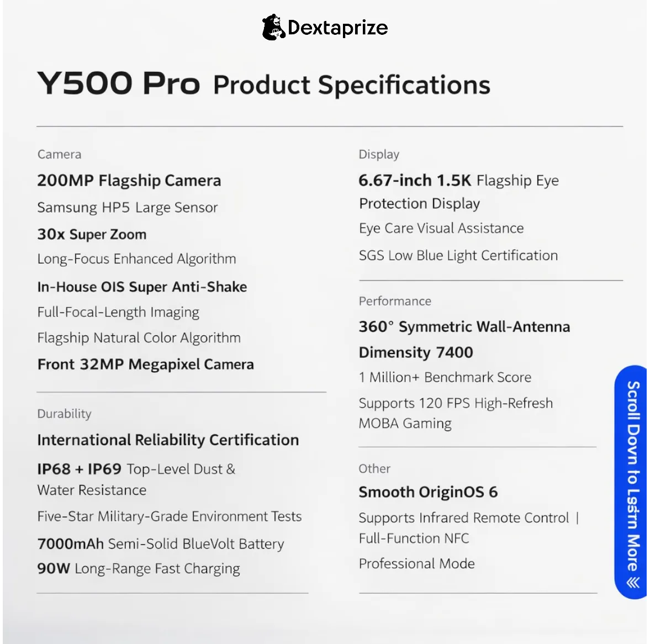Click the 200MP Flagship Camera line
Screen dimensions: 650x644
[129, 181]
